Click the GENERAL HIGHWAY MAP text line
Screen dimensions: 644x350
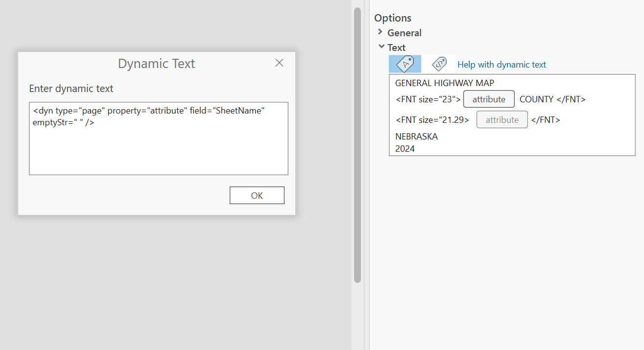click(445, 83)
